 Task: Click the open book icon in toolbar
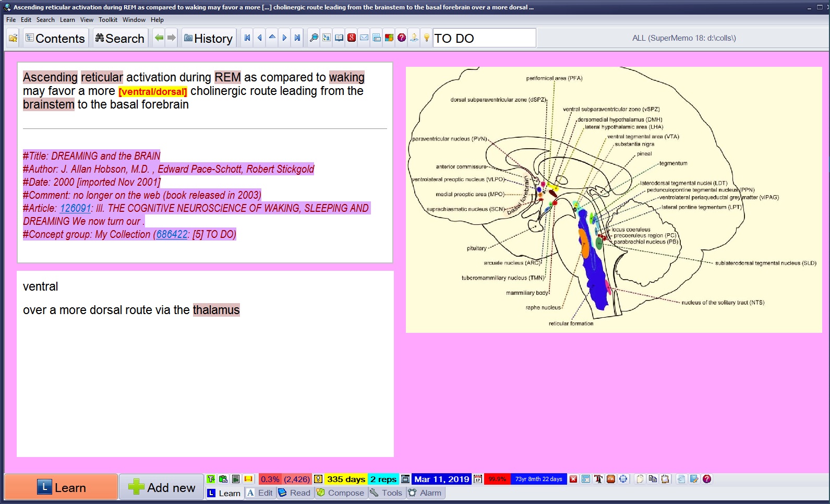(x=339, y=38)
